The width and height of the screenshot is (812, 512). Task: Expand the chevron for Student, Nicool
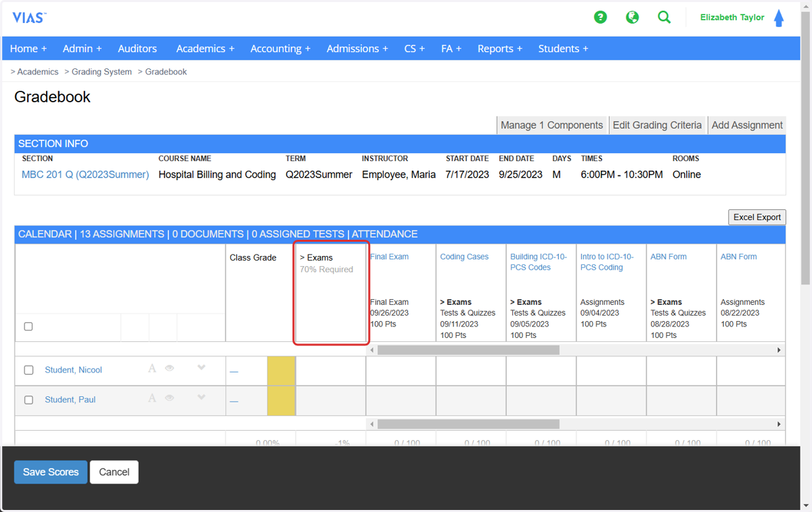pyautogui.click(x=201, y=368)
